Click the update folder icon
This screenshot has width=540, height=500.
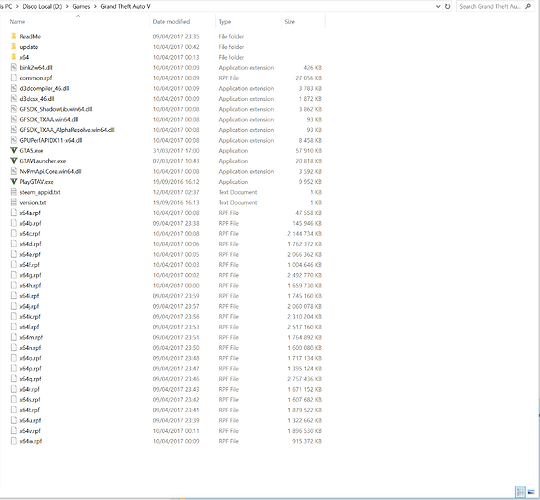tap(14, 46)
